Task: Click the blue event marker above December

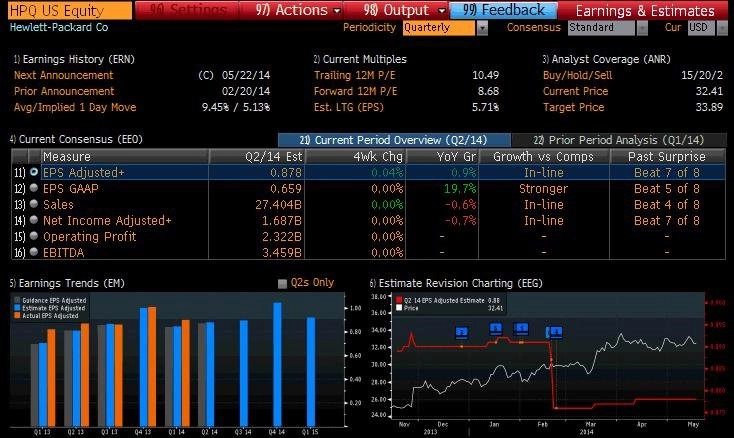Action: [462, 332]
